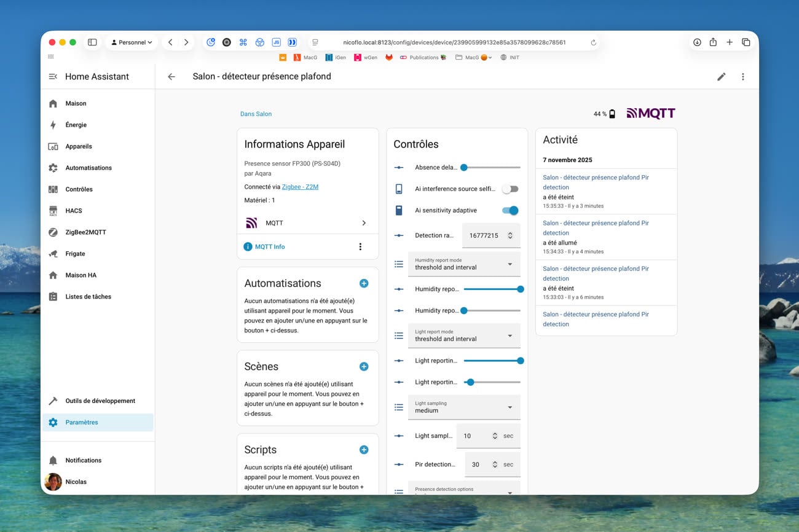The image size is (799, 532).
Task: Go to Automatisations in the sidebar
Action: (x=89, y=168)
